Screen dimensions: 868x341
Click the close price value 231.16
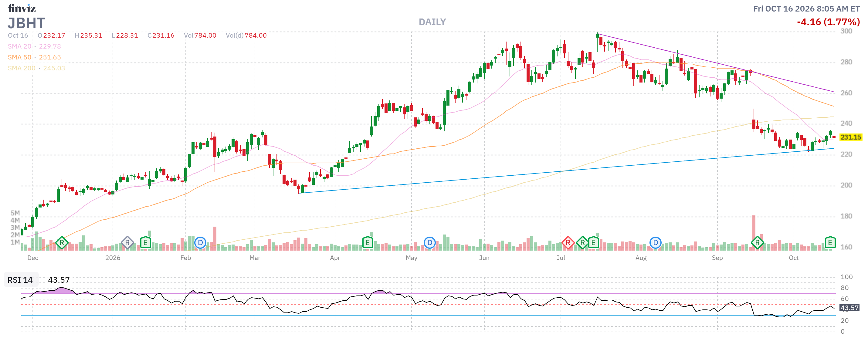(163, 35)
